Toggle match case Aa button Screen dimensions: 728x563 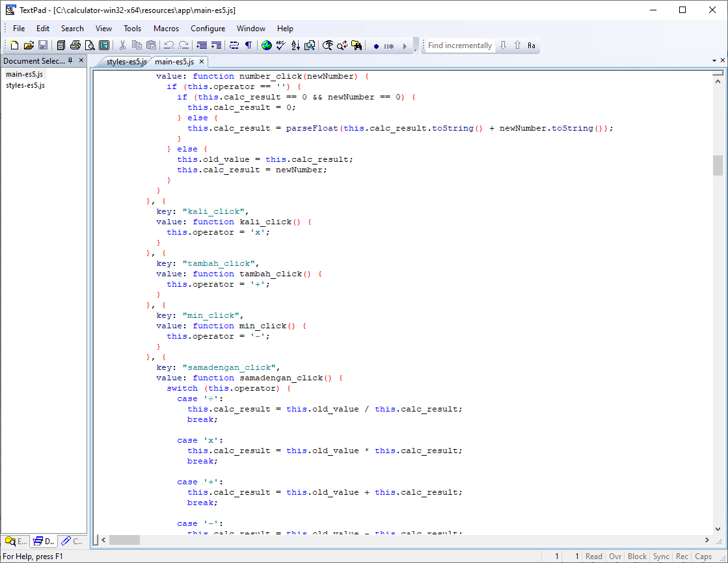(x=532, y=46)
